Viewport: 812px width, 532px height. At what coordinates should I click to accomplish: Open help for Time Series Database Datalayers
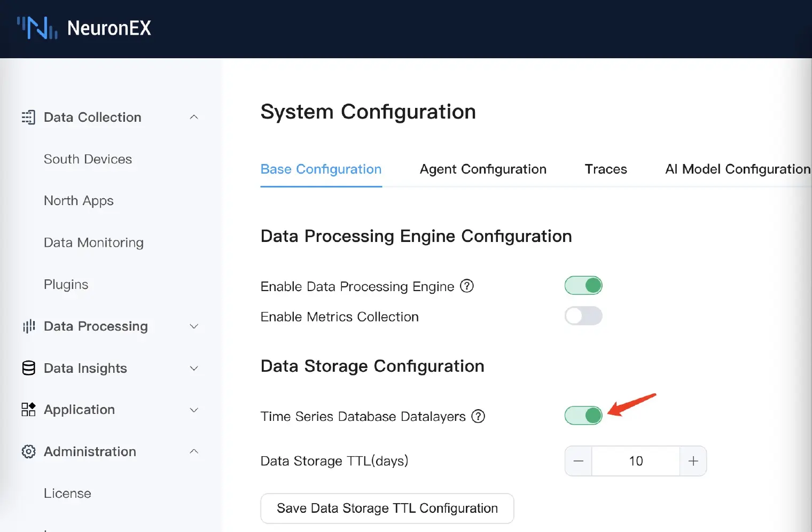(478, 416)
